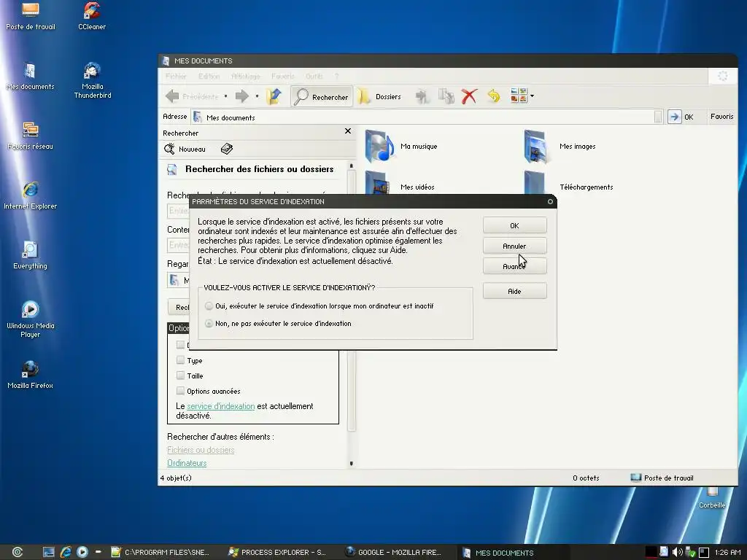Open the ? help menu
747x560 pixels.
pos(337,76)
